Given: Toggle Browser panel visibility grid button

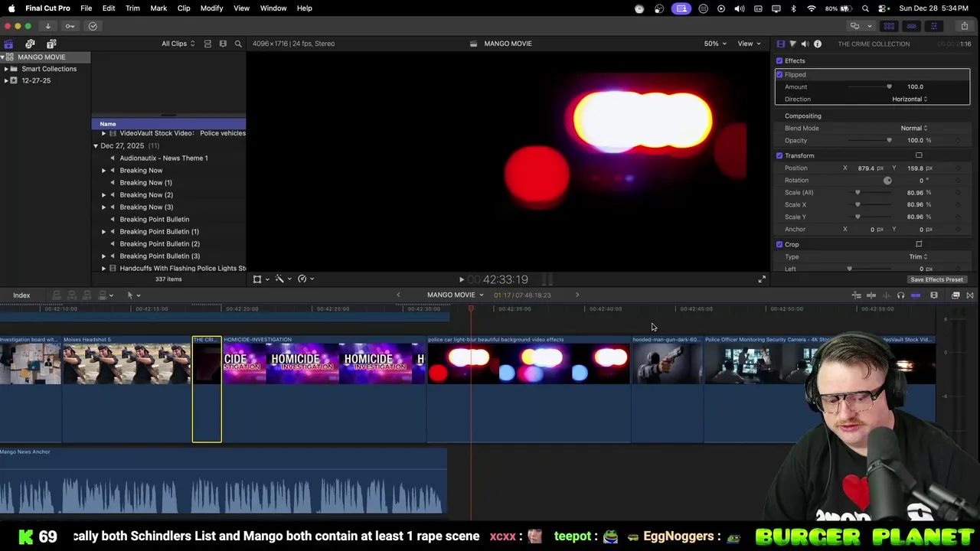Looking at the screenshot, I should (889, 26).
